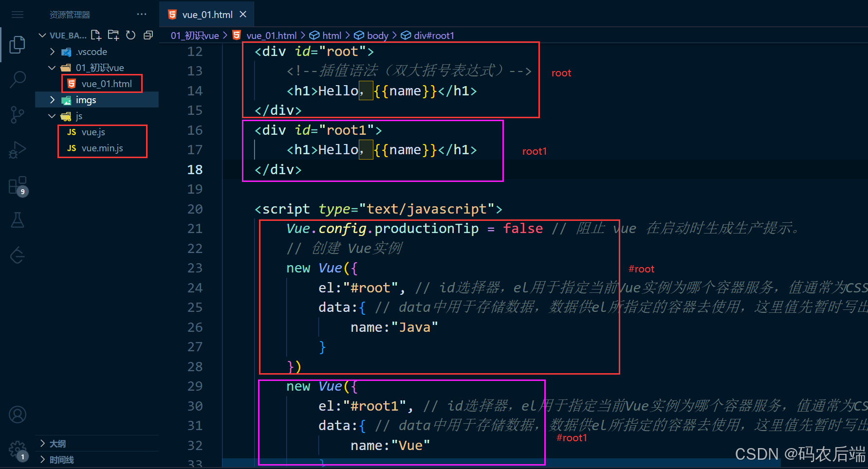Open vue.min.js in the file tree

point(102,148)
